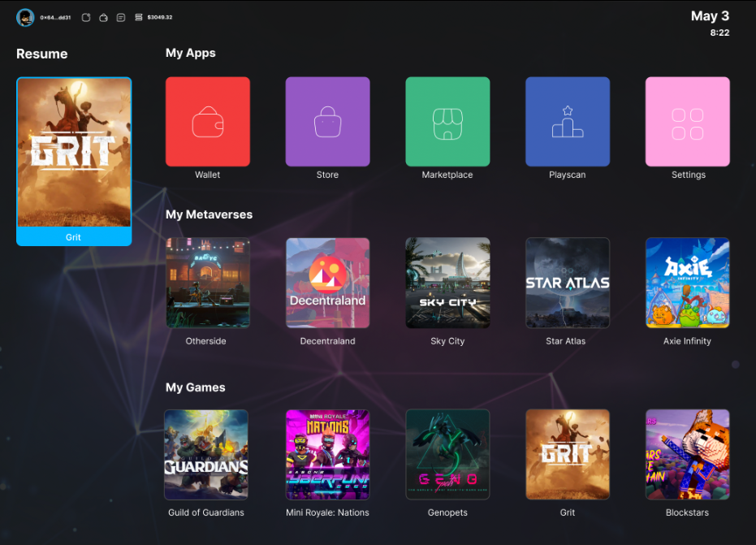Launch the green Marketplace app
Screen dimensions: 756x545
click(448, 122)
